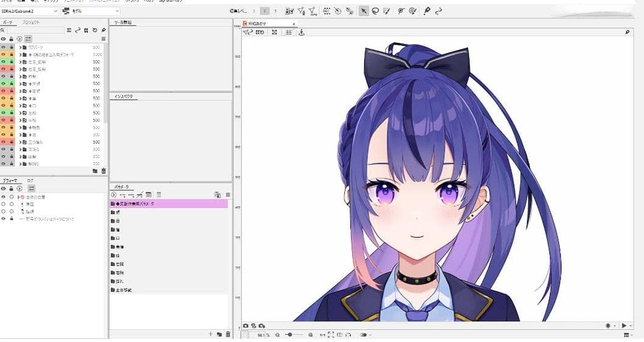This screenshot has height=342, width=644.
Task: Switch to the ログ tab
Action: tap(30, 180)
